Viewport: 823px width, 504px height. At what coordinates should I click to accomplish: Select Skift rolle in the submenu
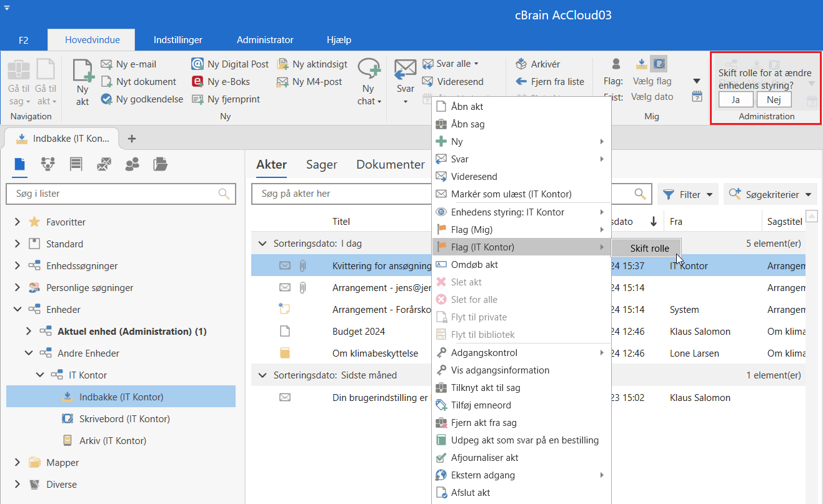click(649, 249)
